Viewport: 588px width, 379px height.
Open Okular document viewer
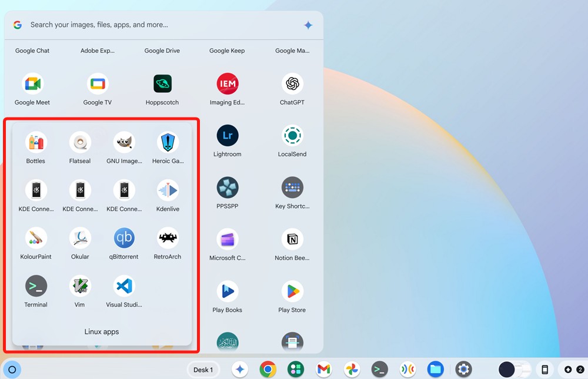(80, 238)
